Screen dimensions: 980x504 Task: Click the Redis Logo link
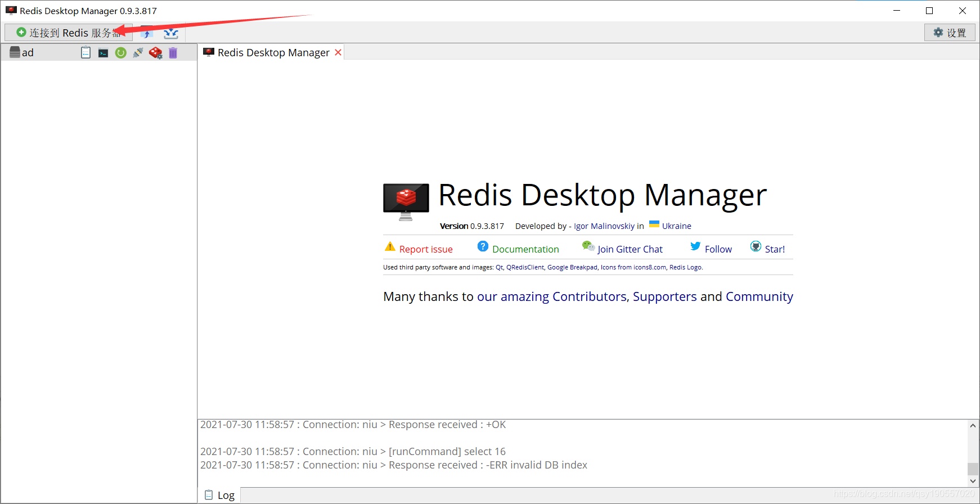point(685,267)
